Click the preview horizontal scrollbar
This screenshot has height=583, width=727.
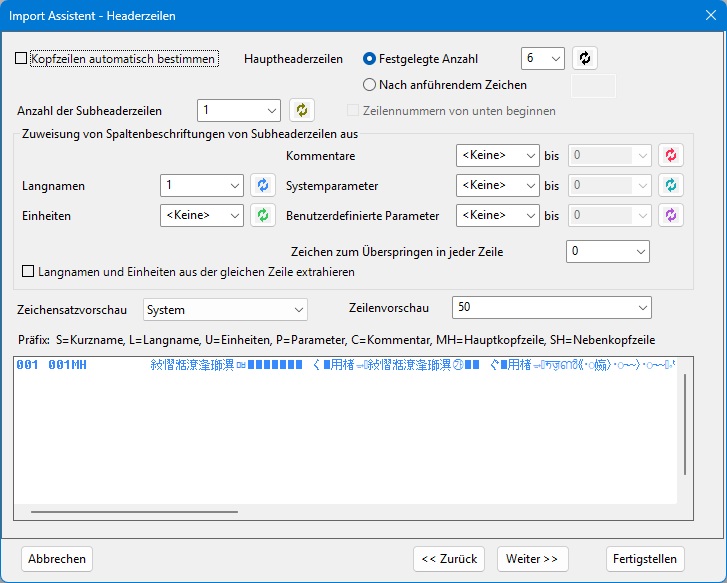(134, 512)
